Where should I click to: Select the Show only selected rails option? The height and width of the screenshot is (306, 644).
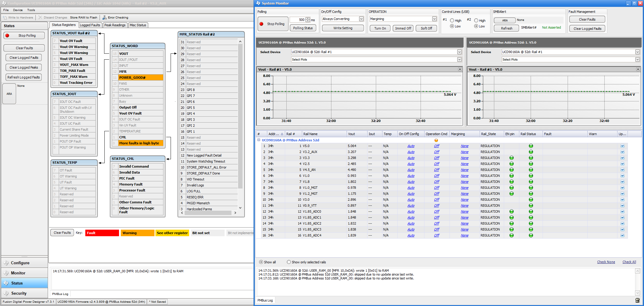(289, 262)
